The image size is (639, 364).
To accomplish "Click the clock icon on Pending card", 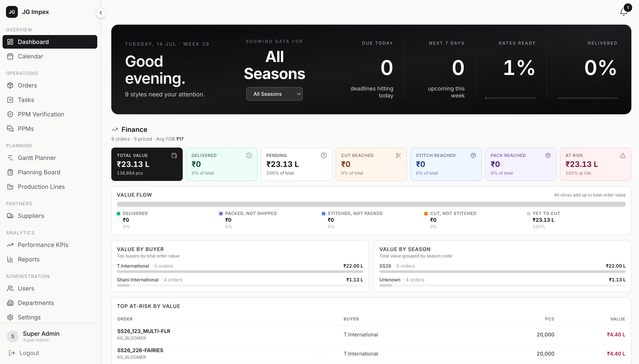I will pos(324,155).
